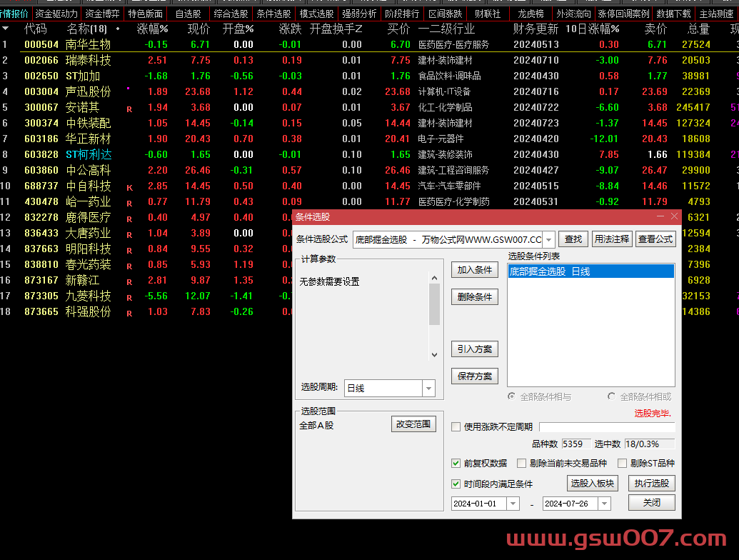
Task: Click the 查看公式 button
Action: click(655, 239)
